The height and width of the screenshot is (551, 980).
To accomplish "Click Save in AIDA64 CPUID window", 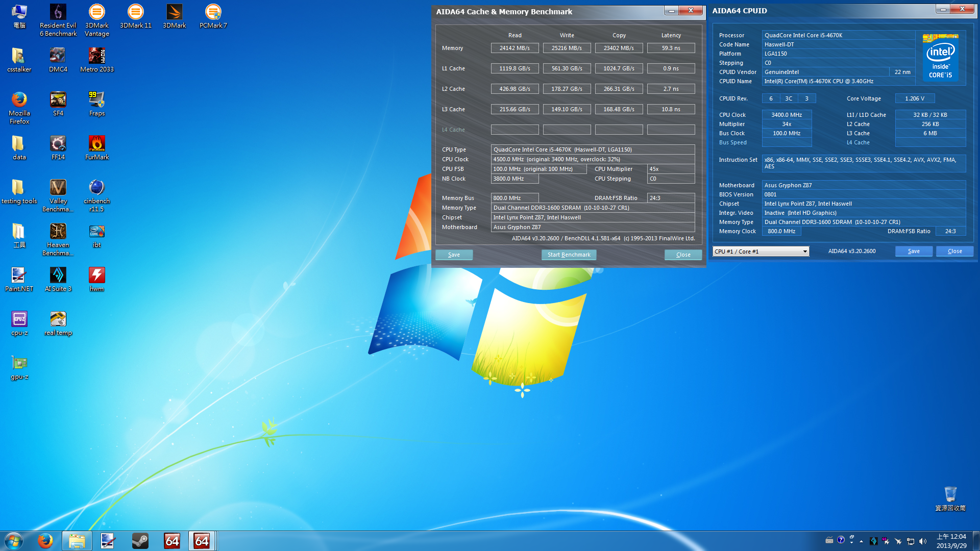I will click(x=914, y=251).
